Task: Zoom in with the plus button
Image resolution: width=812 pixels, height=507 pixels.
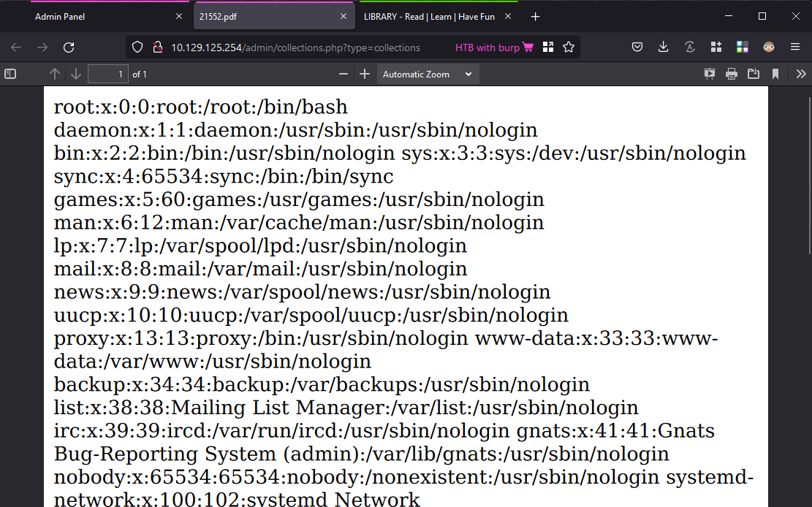Action: click(365, 74)
